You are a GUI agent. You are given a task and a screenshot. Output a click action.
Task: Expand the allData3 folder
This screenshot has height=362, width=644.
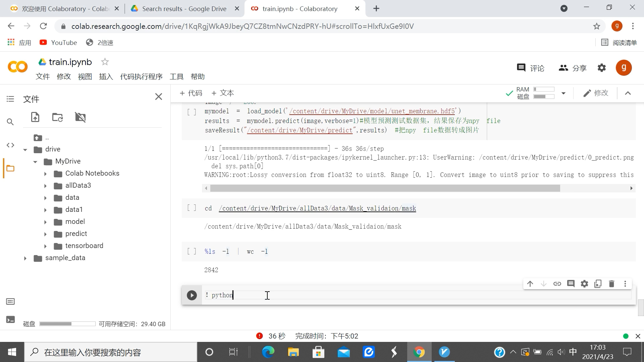46,186
